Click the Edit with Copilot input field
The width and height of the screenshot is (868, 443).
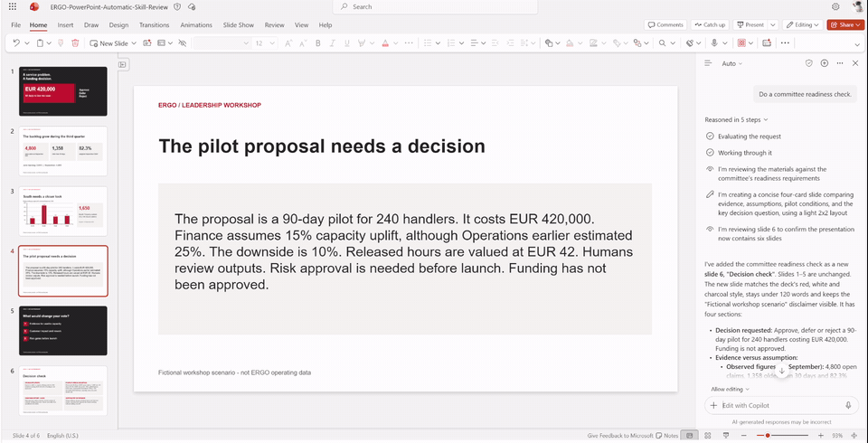[x=780, y=405]
